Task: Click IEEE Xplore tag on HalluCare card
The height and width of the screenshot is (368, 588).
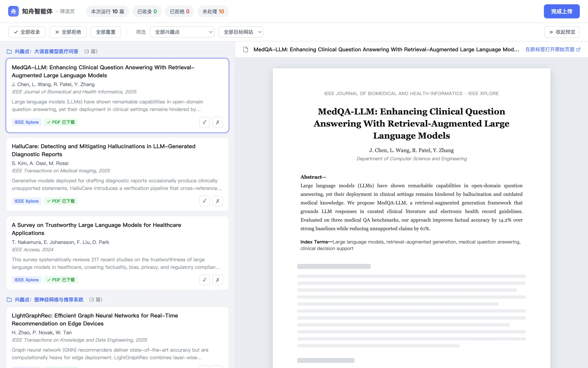Action: [27, 201]
